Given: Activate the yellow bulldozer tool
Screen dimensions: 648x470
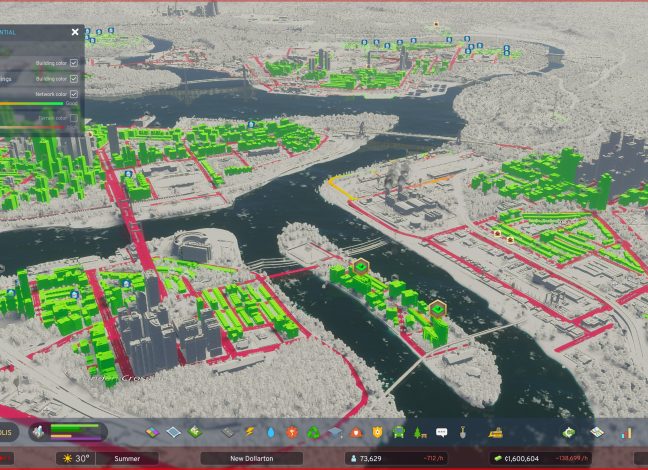Looking at the screenshot, I should pos(495,432).
